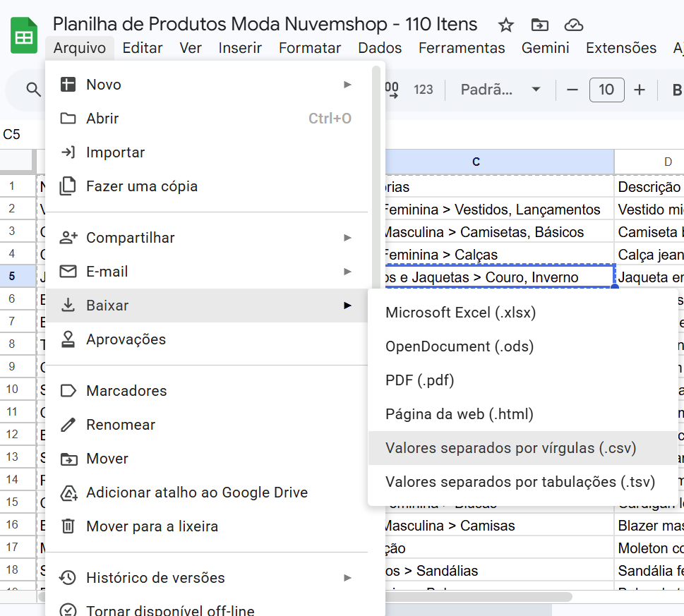Select column D header
Screen dimensions: 684x616
click(649, 162)
